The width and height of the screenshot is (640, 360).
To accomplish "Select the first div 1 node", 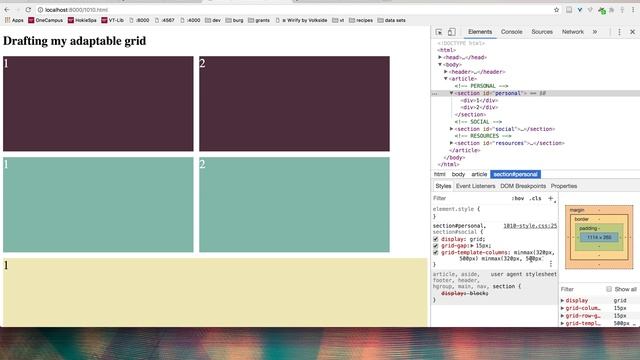I will tap(479, 100).
